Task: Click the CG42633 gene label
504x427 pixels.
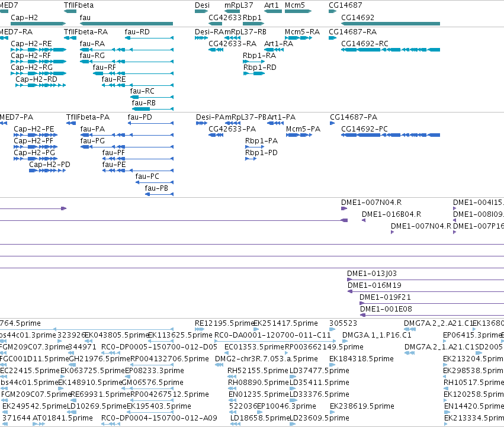Action: click(x=225, y=17)
